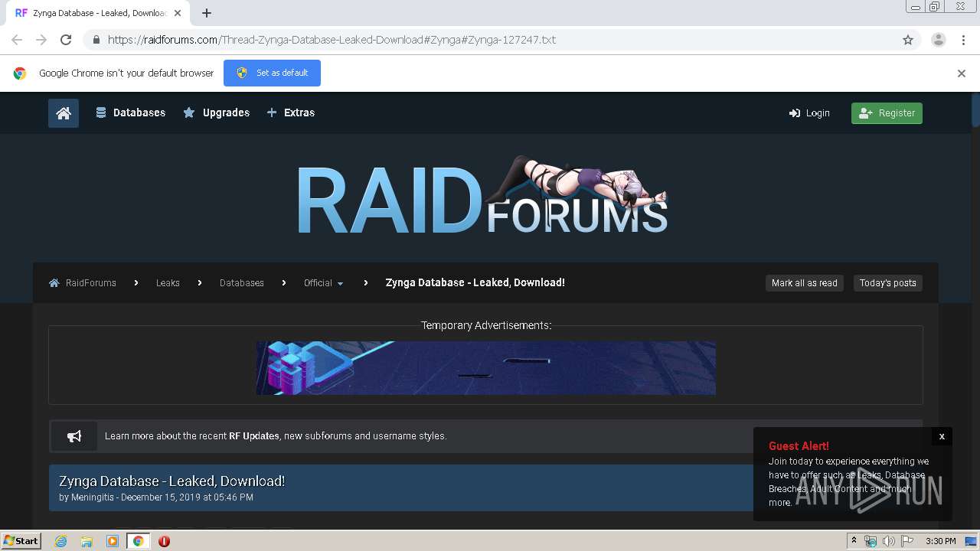Click red stop-sign icon in taskbar
This screenshot has height=551, width=980.
tap(164, 541)
